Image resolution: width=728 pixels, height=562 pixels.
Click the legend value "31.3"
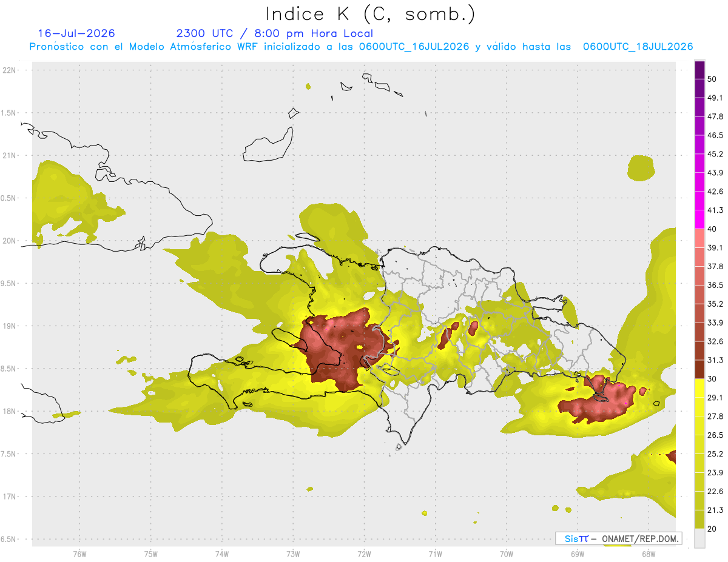coord(715,360)
